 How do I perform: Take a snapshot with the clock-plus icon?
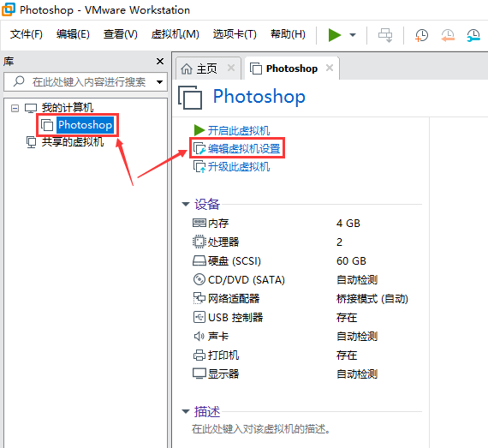click(x=422, y=35)
